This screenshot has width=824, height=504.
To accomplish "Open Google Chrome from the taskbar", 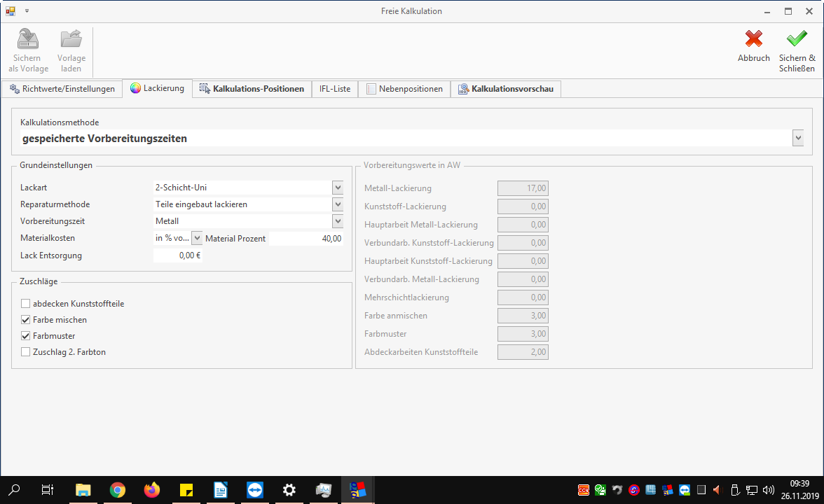I will (118, 490).
